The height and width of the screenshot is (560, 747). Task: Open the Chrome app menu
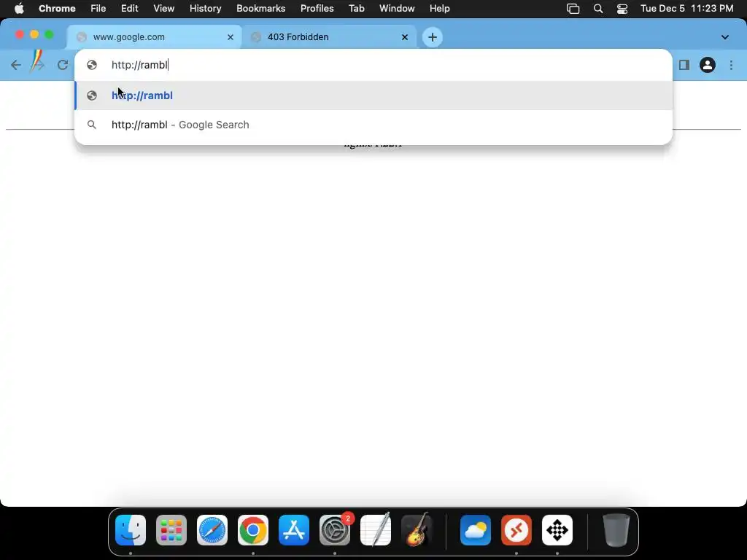[57, 9]
